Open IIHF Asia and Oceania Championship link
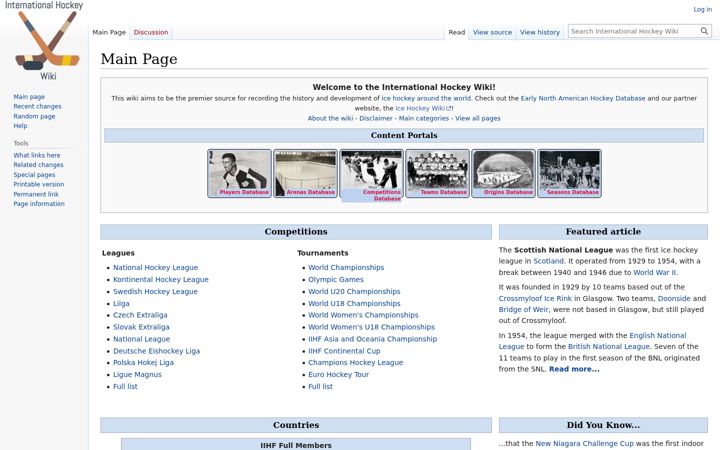This screenshot has width=720, height=450. [372, 339]
